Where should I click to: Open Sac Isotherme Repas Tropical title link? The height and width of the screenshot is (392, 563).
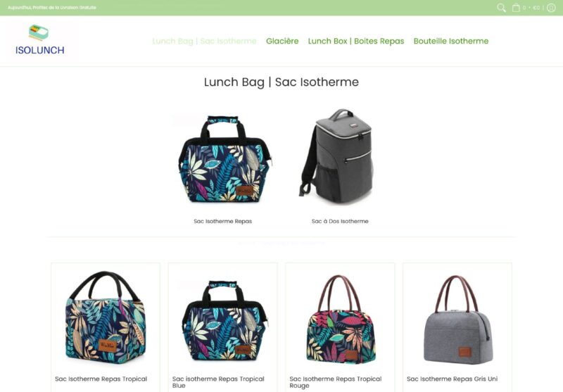pos(101,379)
